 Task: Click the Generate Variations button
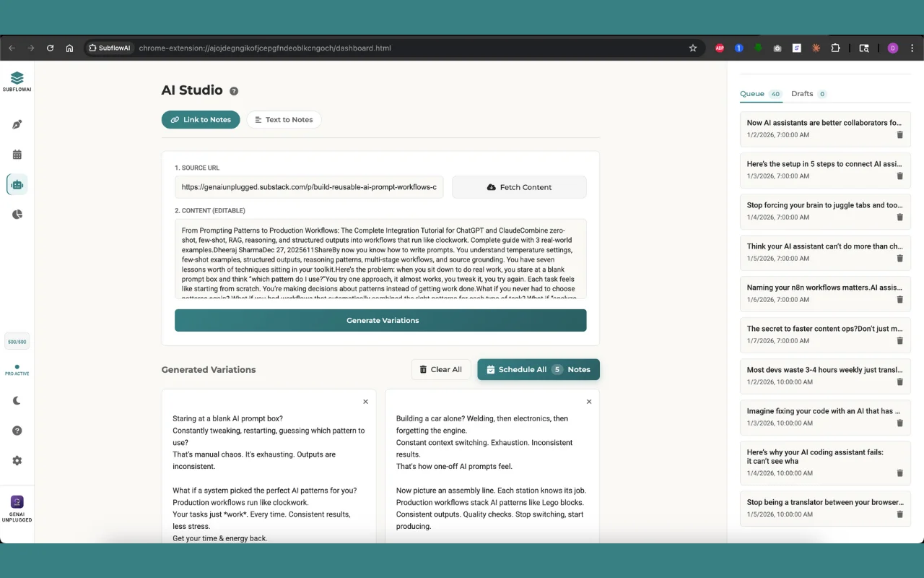[x=380, y=320]
